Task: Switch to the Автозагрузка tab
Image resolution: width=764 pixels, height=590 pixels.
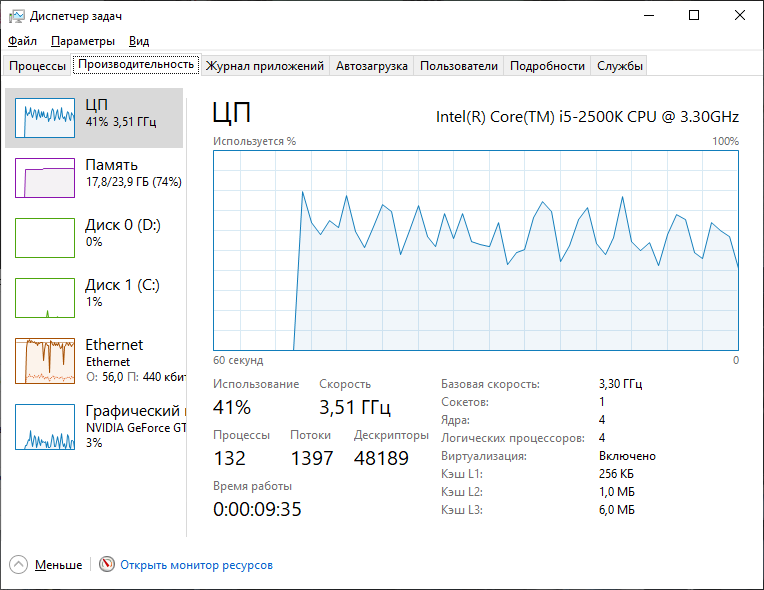Action: click(372, 66)
